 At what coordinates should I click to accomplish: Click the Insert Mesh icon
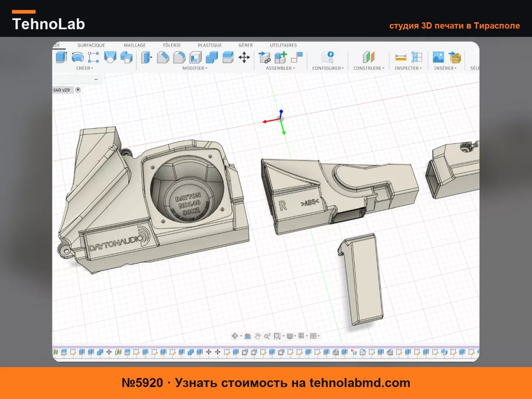(x=455, y=57)
